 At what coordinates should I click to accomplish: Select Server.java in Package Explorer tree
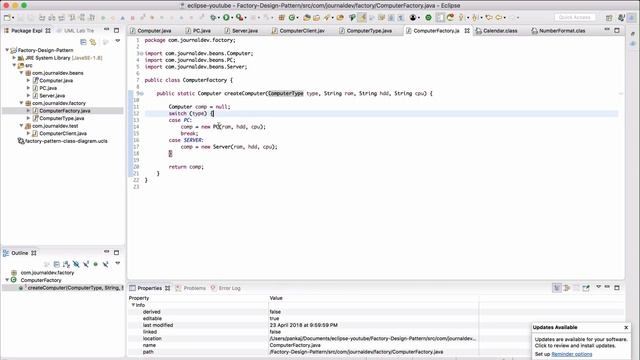coord(52,96)
